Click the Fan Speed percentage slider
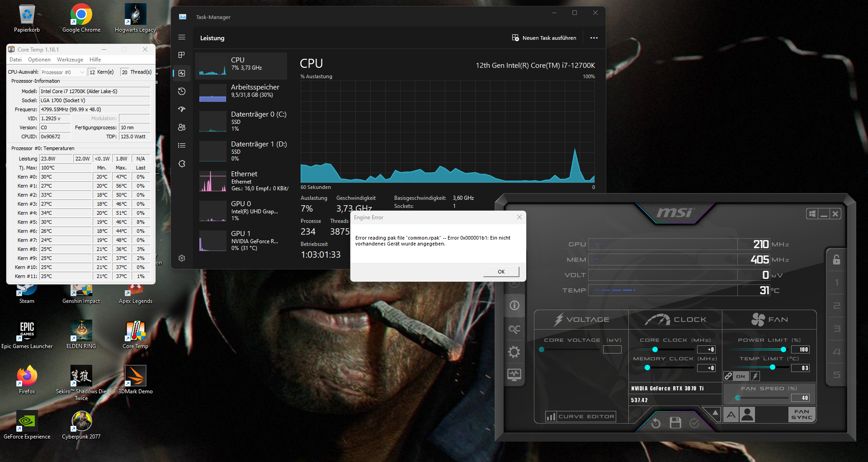Screen dimensions: 868x462 (738, 398)
